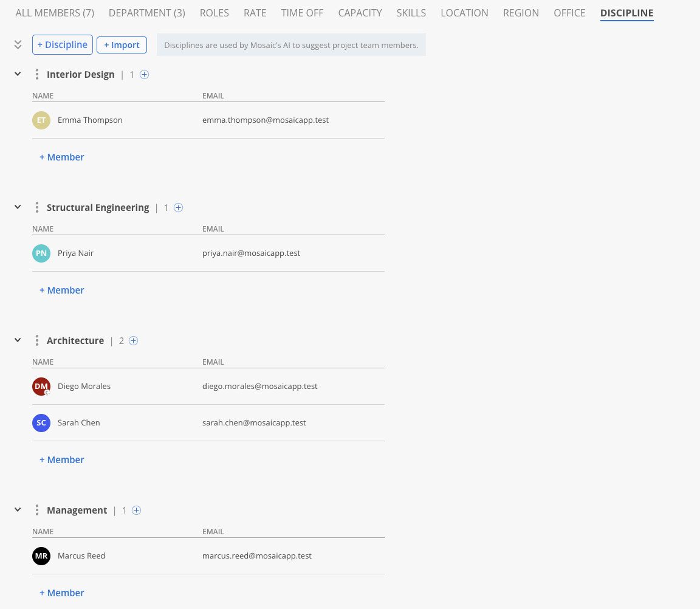The width and height of the screenshot is (700, 609).
Task: Add a member to Structural Engineering
Action: click(x=61, y=290)
